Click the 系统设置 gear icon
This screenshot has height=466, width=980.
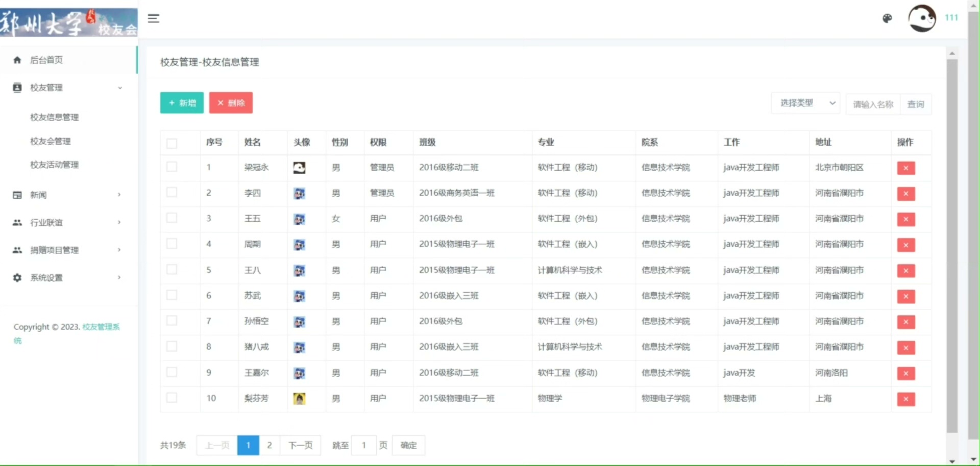(17, 278)
